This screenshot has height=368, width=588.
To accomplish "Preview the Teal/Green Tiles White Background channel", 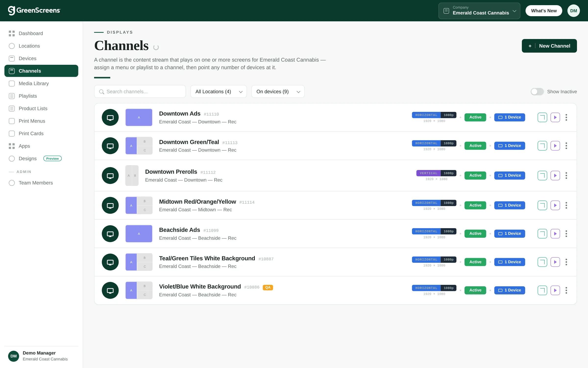I will [x=555, y=262].
